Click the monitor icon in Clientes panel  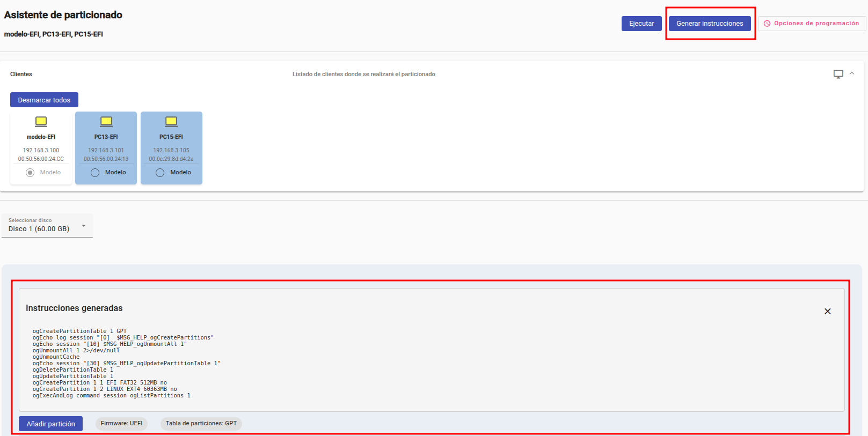click(838, 74)
